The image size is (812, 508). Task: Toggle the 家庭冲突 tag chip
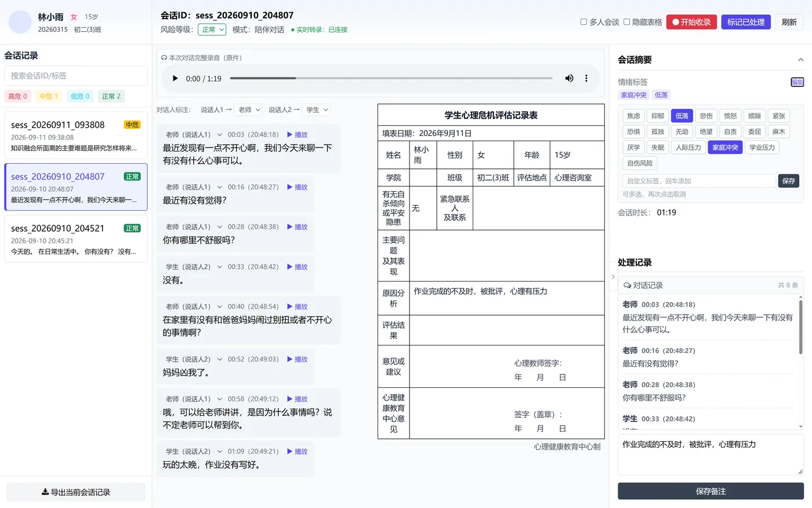[x=725, y=147]
